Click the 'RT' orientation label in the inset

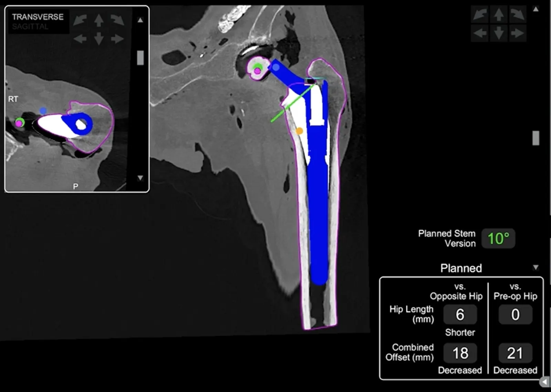coord(13,99)
